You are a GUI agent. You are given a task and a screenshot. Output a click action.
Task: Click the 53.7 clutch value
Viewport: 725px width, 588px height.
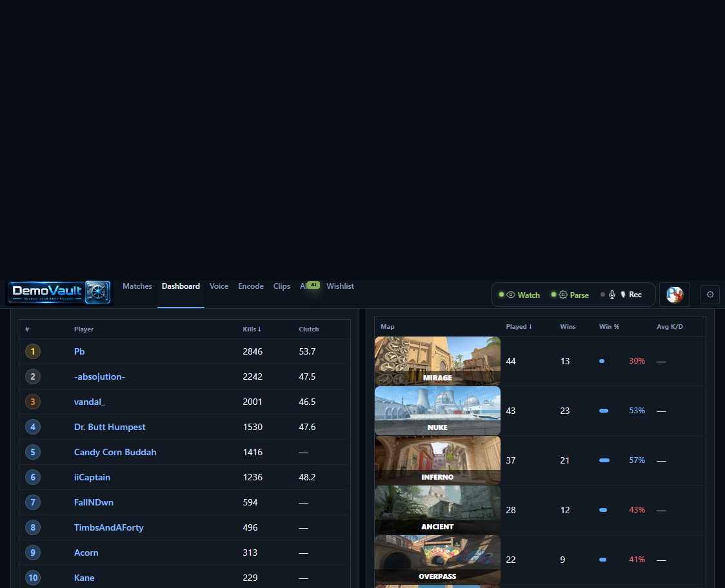(307, 351)
